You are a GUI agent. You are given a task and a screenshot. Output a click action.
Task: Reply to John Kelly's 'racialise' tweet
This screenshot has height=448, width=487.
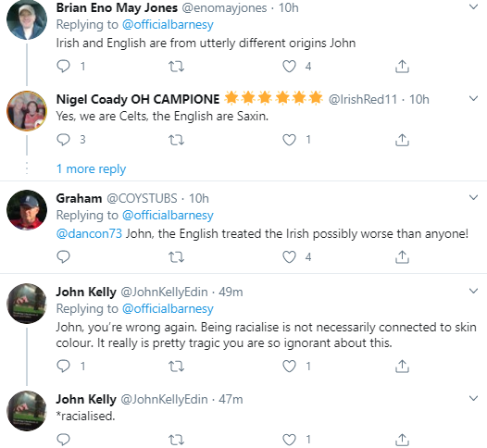coord(63,366)
